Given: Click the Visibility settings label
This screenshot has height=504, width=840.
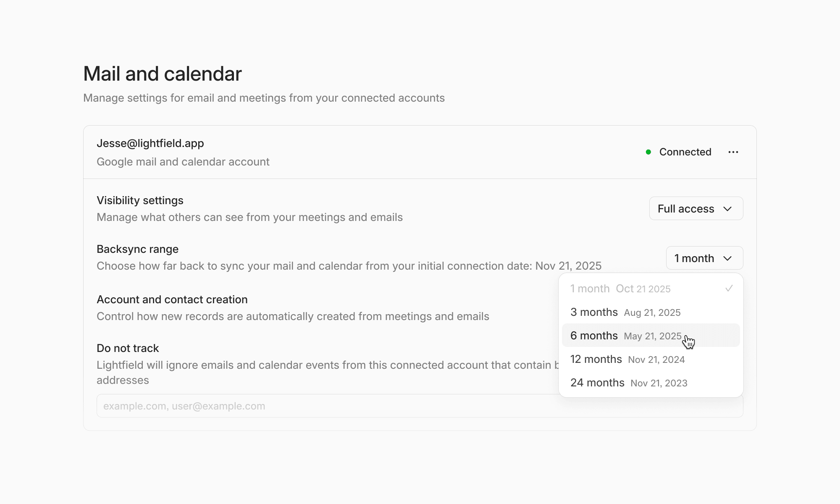Looking at the screenshot, I should pos(140,200).
